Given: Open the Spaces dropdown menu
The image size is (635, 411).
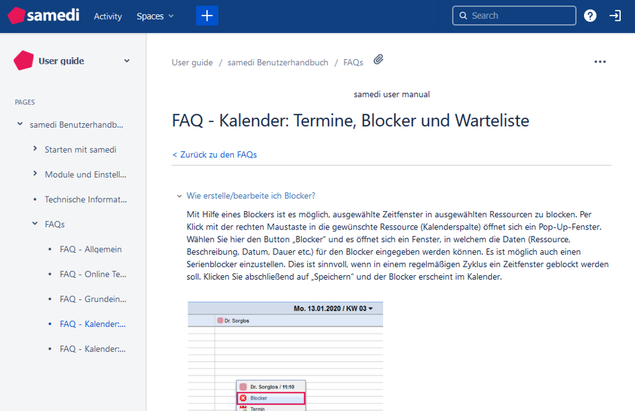Looking at the screenshot, I should 155,16.
